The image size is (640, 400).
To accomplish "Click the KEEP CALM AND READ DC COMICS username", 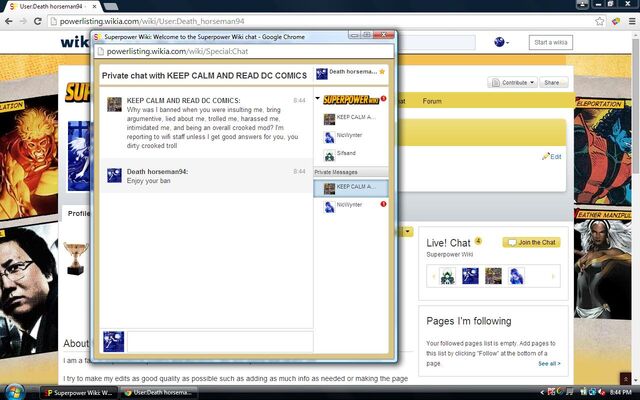I will click(183, 100).
